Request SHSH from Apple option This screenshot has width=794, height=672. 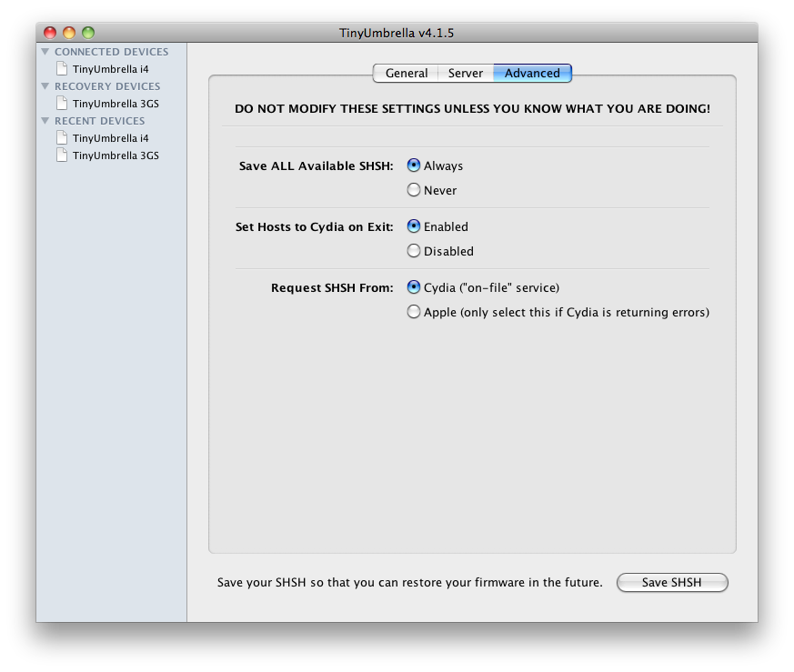coord(414,311)
